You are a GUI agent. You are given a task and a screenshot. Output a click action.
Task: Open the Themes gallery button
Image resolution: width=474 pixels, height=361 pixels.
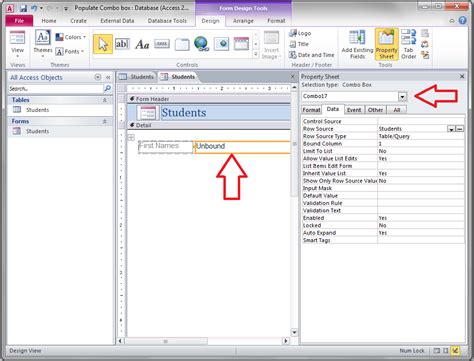click(x=43, y=43)
